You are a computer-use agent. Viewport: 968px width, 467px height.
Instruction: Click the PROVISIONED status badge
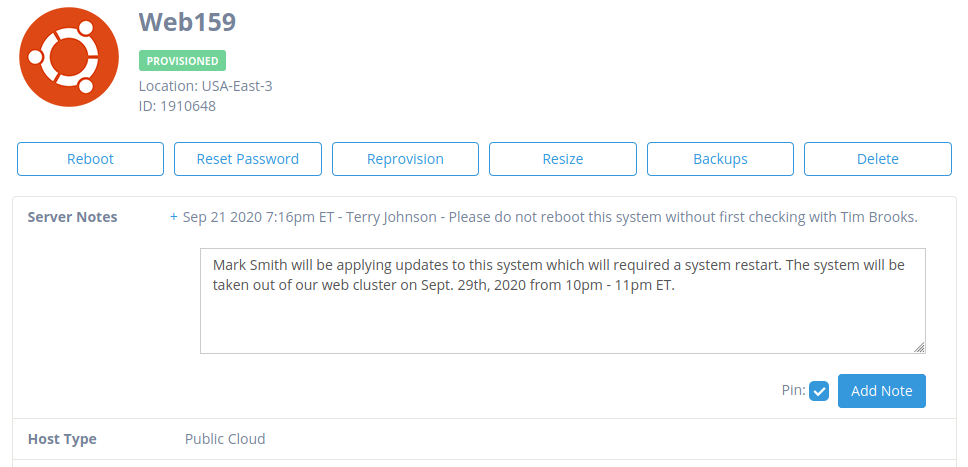click(x=182, y=61)
